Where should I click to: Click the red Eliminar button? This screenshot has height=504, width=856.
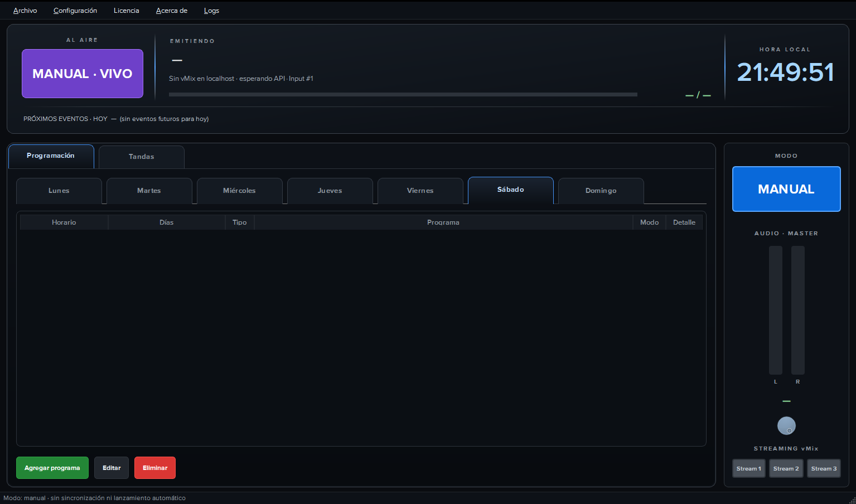(154, 468)
